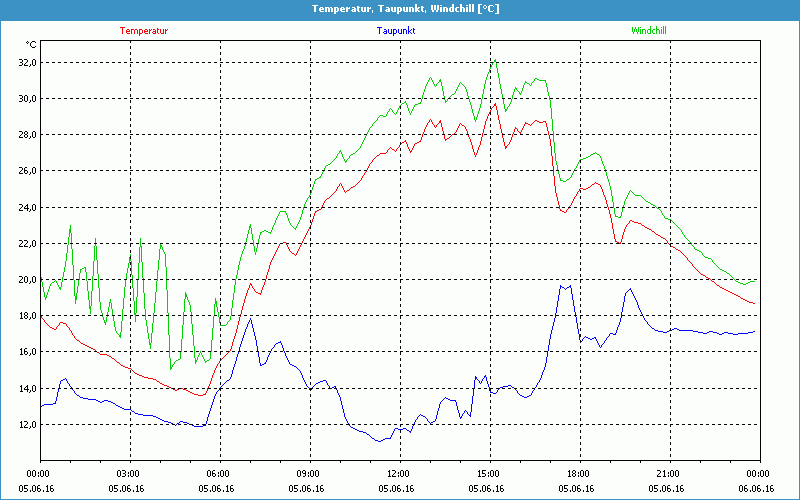Click the 26,0 y-axis value
The height and width of the screenshot is (500, 800).
(28, 171)
